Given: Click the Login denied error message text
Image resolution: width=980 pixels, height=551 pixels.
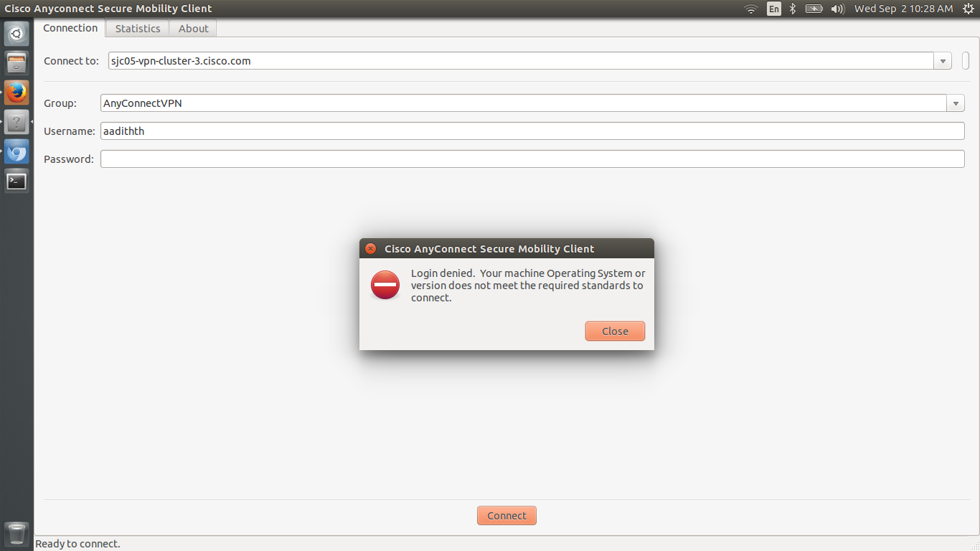Looking at the screenshot, I should pyautogui.click(x=528, y=286).
